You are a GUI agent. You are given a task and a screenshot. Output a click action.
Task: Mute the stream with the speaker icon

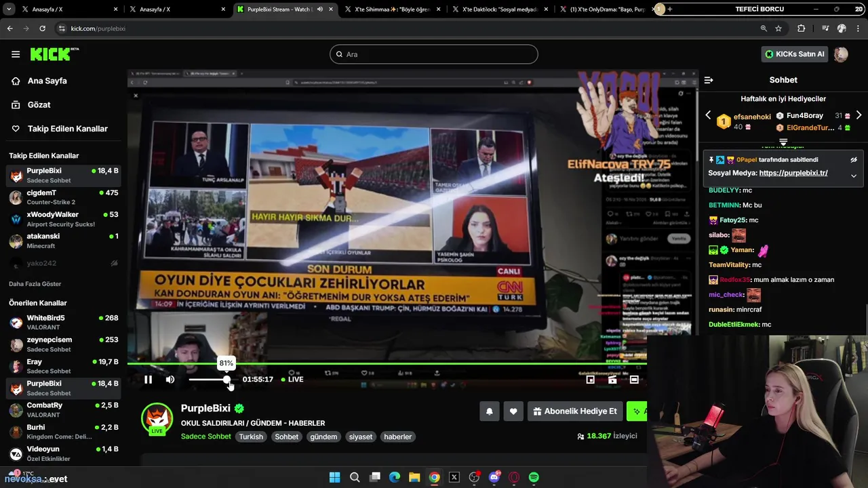pyautogui.click(x=170, y=380)
